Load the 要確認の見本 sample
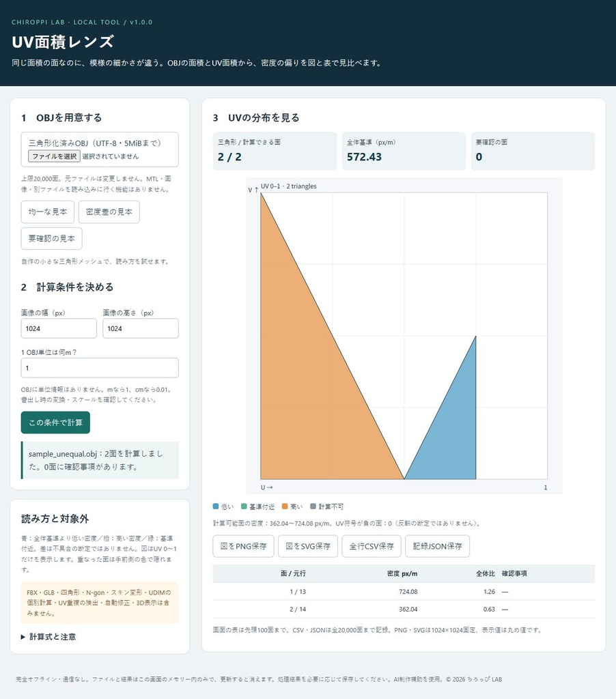Image resolution: width=616 pixels, height=699 pixels. pos(51,238)
